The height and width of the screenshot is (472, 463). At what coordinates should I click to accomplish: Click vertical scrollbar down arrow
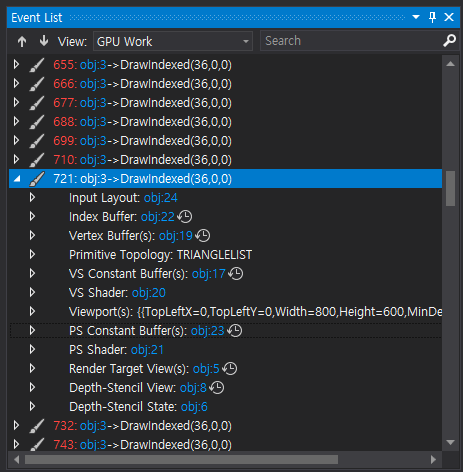[x=450, y=443]
